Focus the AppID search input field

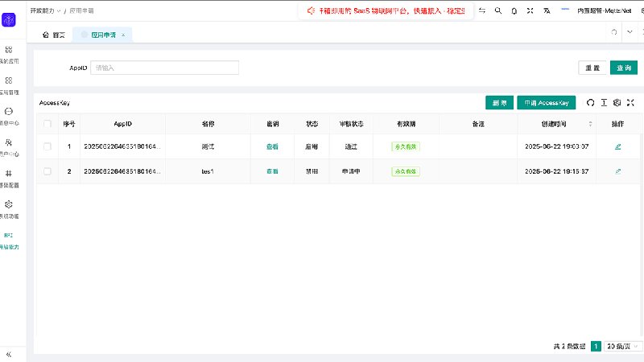(x=164, y=68)
